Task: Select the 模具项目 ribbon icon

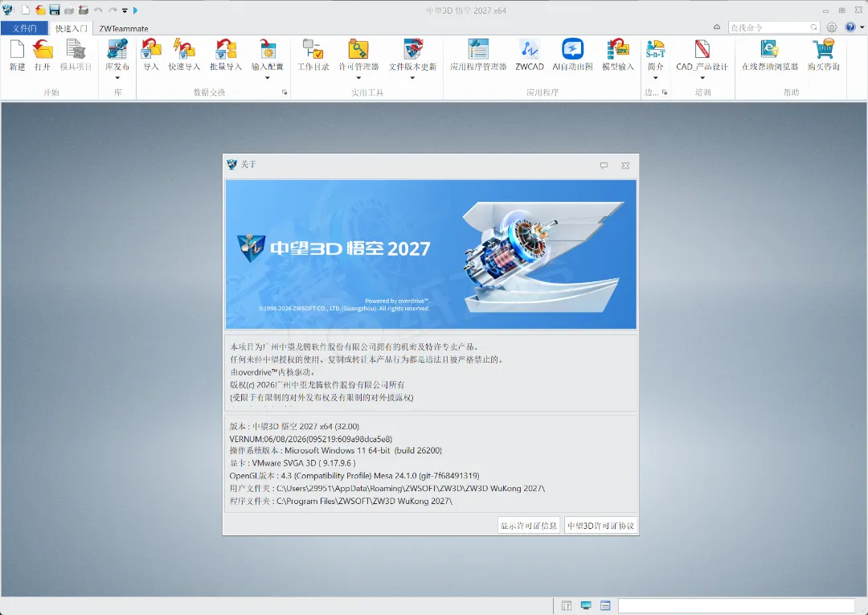Action: coord(76,55)
